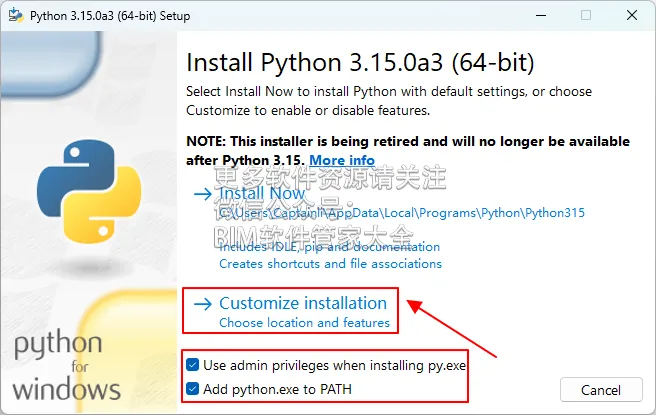The width and height of the screenshot is (656, 415).
Task: Uncheck the Add python.exe to PATH checkbox
Action: point(192,389)
